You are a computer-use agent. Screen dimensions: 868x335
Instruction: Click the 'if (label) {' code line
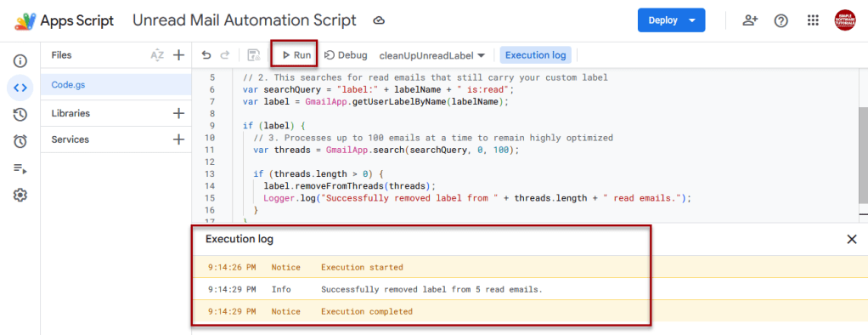click(274, 125)
